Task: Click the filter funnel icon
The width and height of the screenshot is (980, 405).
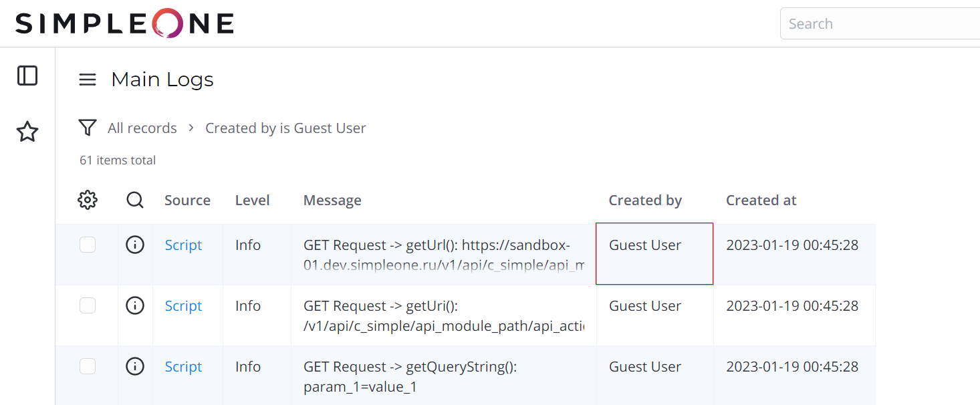Action: point(88,128)
